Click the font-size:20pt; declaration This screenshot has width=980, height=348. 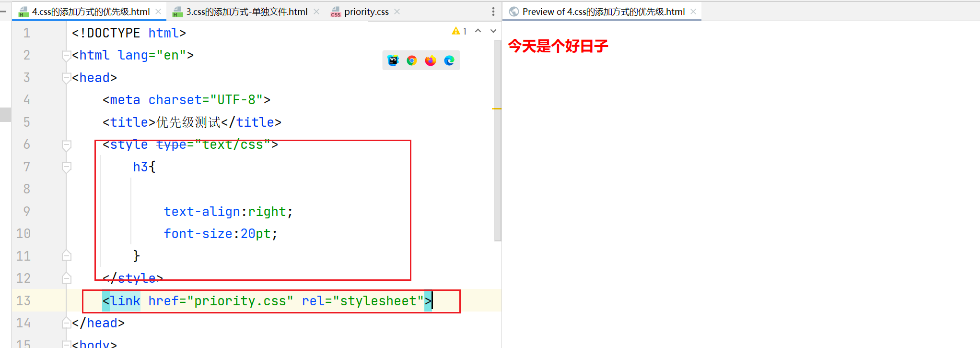[x=221, y=234]
